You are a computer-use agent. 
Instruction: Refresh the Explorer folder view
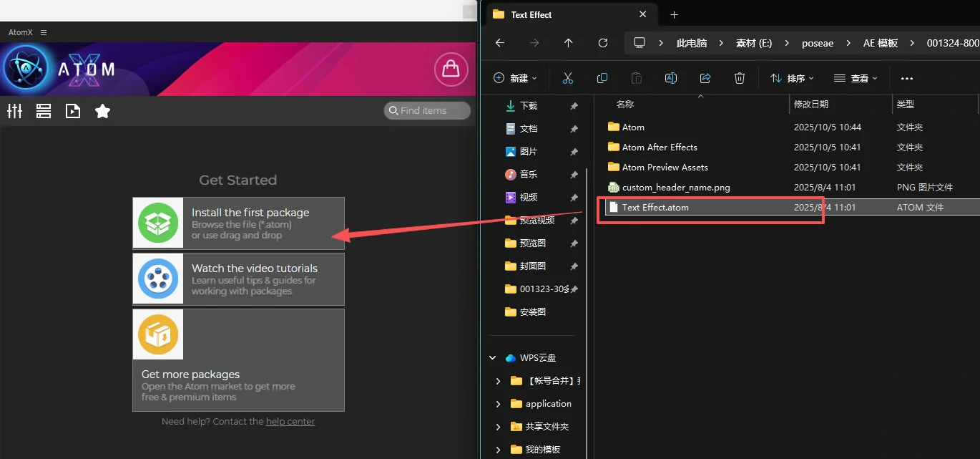(x=603, y=43)
